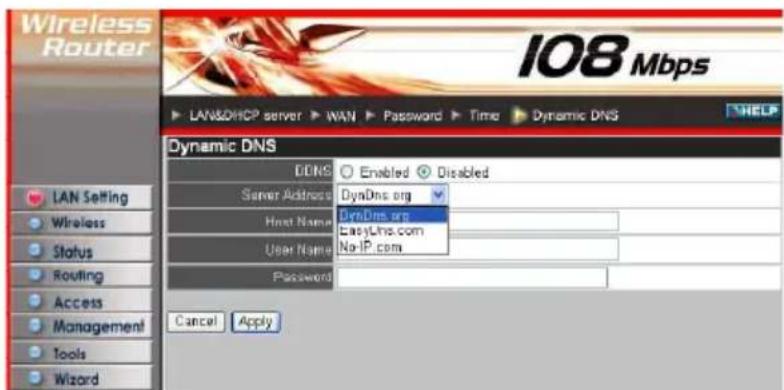784x390 pixels.
Task: Click into the Host Name input field
Action: coord(478,221)
